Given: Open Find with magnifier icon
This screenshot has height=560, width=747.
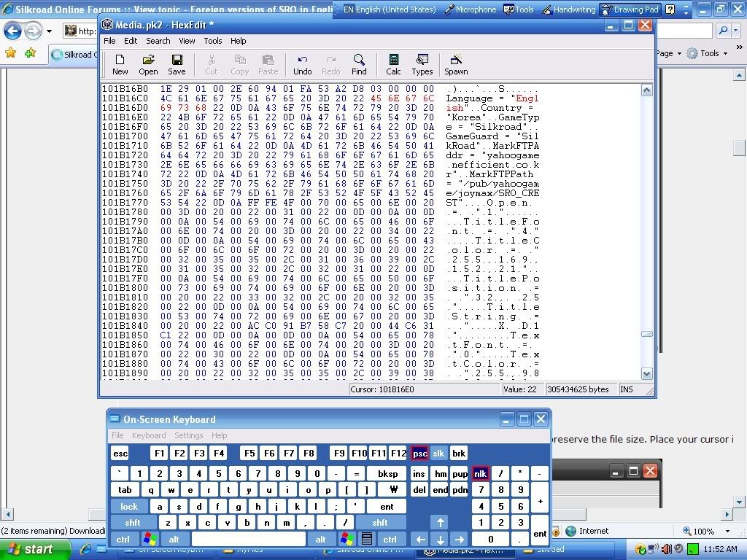Looking at the screenshot, I should click(359, 65).
